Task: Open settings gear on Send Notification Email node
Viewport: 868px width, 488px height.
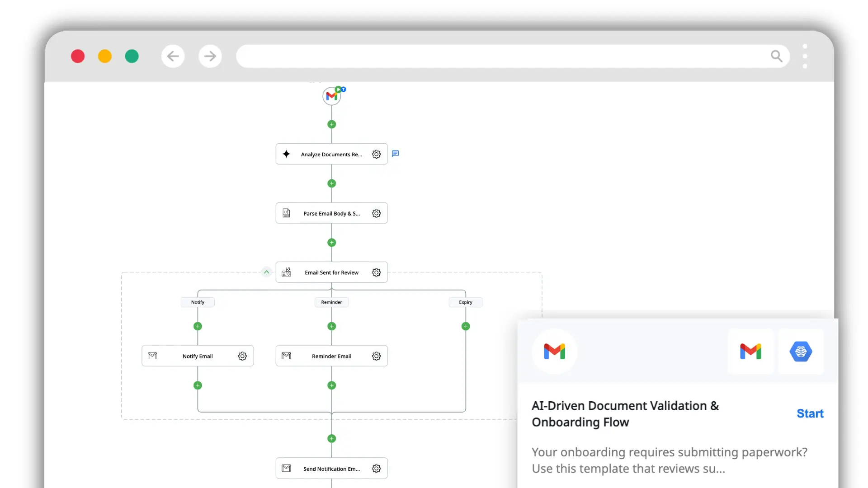Action: [x=377, y=469]
